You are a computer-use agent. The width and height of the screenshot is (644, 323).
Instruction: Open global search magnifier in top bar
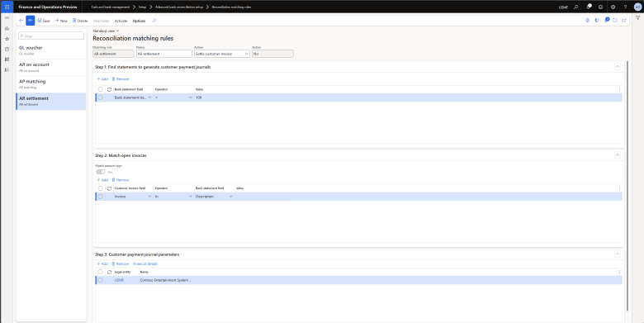pos(575,7)
